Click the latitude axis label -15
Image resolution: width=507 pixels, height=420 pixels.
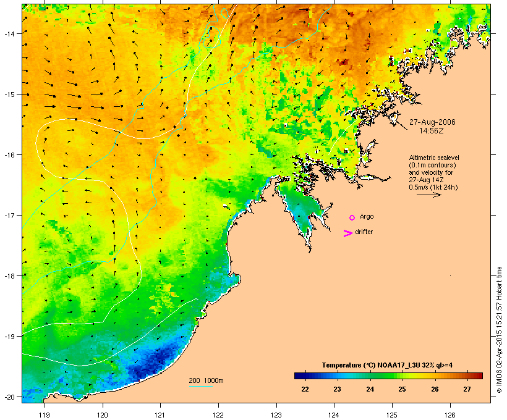click(x=9, y=94)
